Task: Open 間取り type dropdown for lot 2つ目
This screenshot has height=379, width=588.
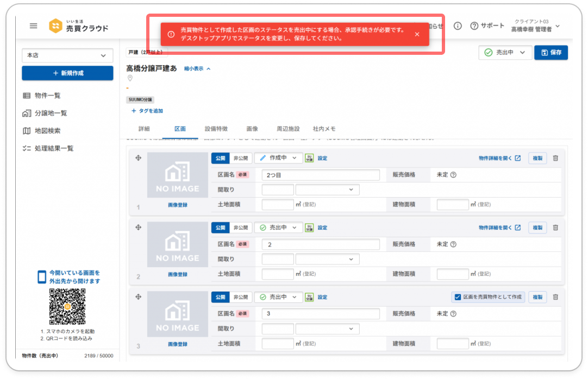Action: click(x=327, y=189)
